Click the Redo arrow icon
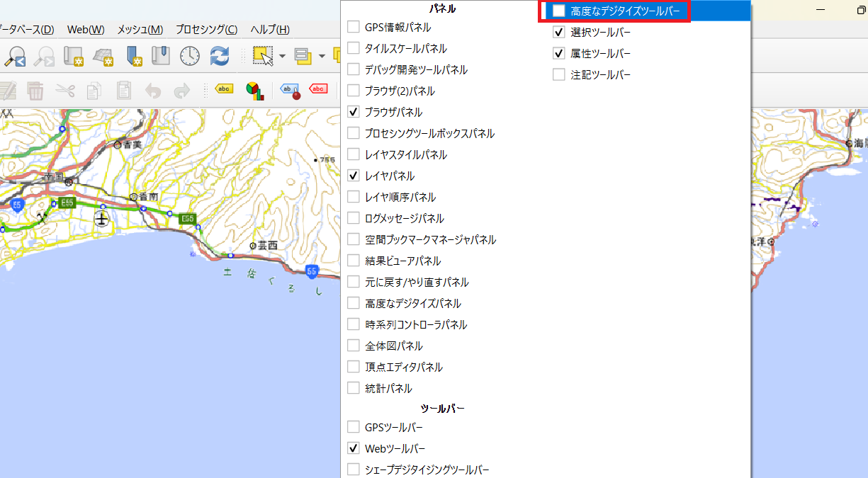The height and width of the screenshot is (478, 868). 182,90
